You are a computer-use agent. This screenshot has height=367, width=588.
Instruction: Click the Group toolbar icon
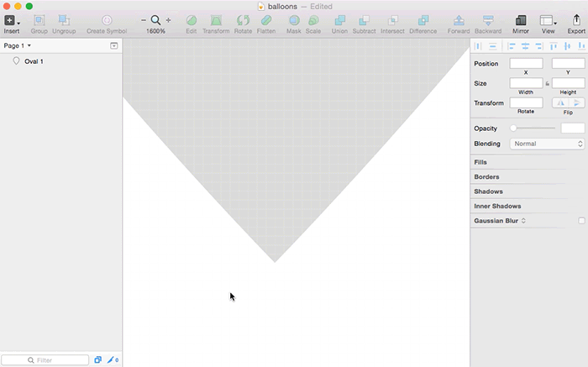pos(39,20)
